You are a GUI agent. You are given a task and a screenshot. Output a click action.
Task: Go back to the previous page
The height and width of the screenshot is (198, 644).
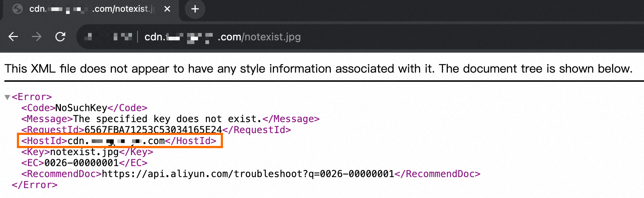click(x=13, y=37)
